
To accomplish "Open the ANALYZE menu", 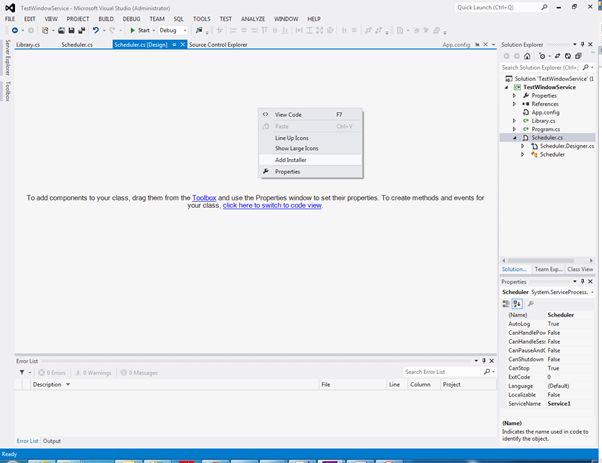I will coord(253,19).
